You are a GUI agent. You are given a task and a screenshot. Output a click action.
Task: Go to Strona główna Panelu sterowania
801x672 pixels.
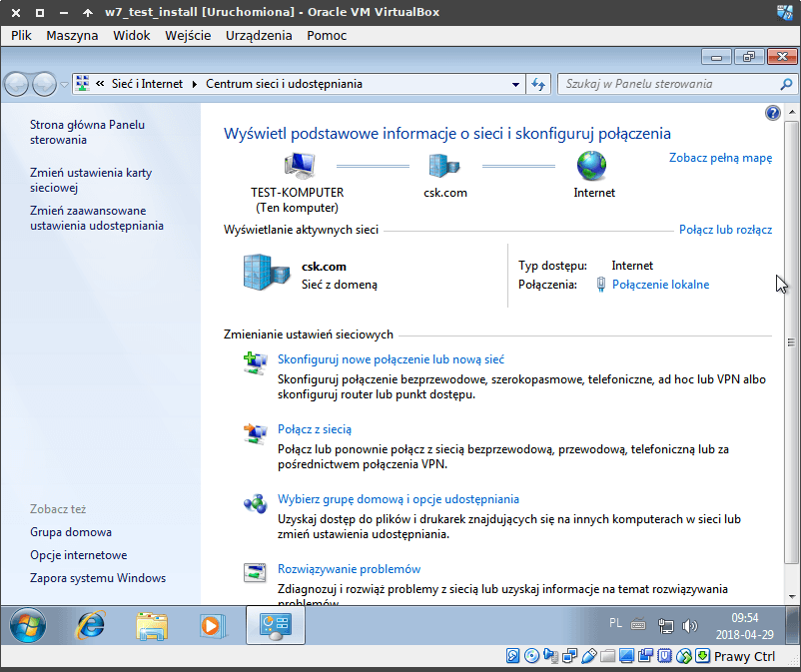click(87, 132)
